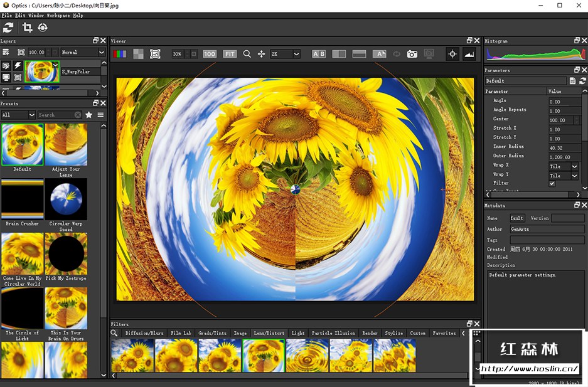Switch to the Film Lab filter tab
The width and height of the screenshot is (588, 387).
coord(181,333)
